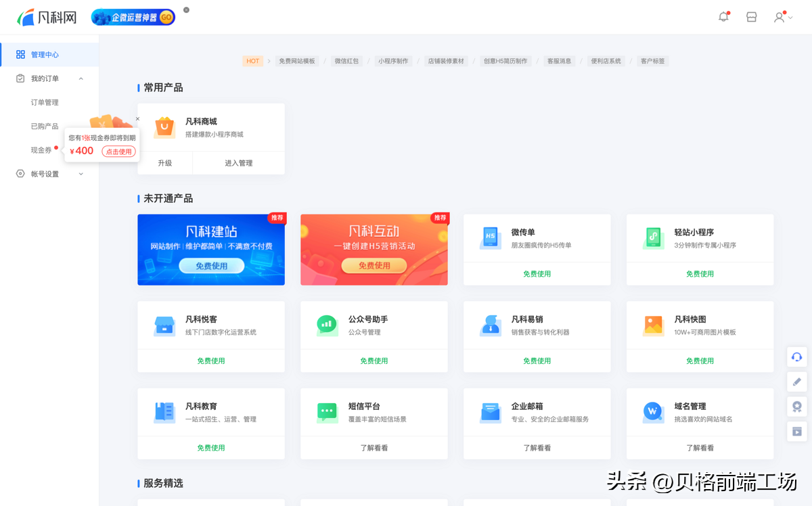The width and height of the screenshot is (812, 506).
Task: Click 免费使用 on 凡科互动 banner
Action: point(374,266)
